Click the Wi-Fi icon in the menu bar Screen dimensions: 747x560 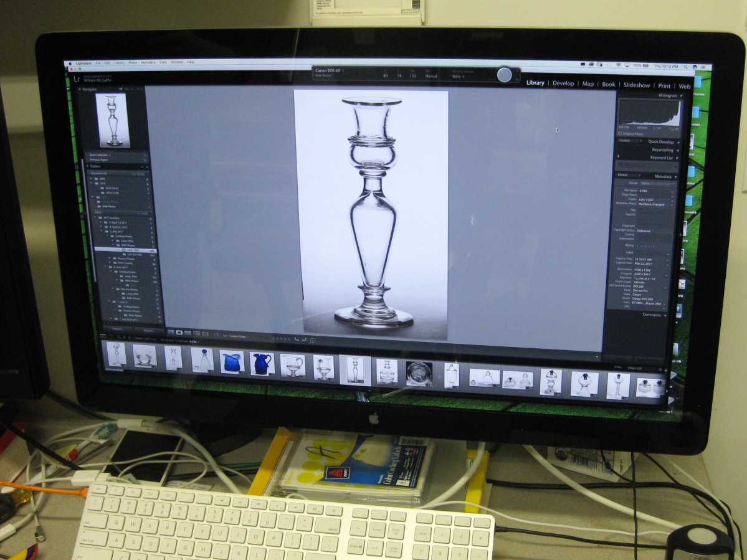pos(619,65)
